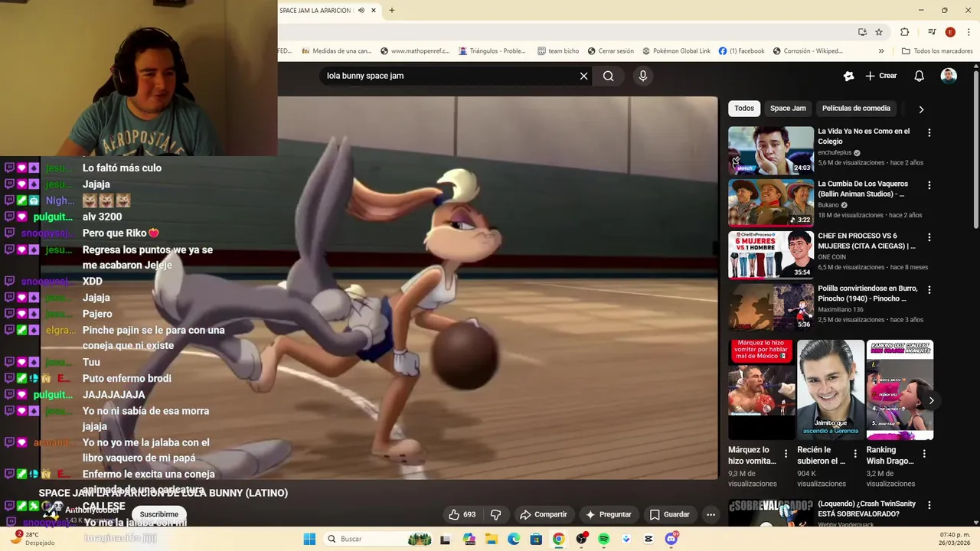Open the Chrome extensions puzzle icon
The height and width of the screenshot is (551, 980).
[x=905, y=32]
